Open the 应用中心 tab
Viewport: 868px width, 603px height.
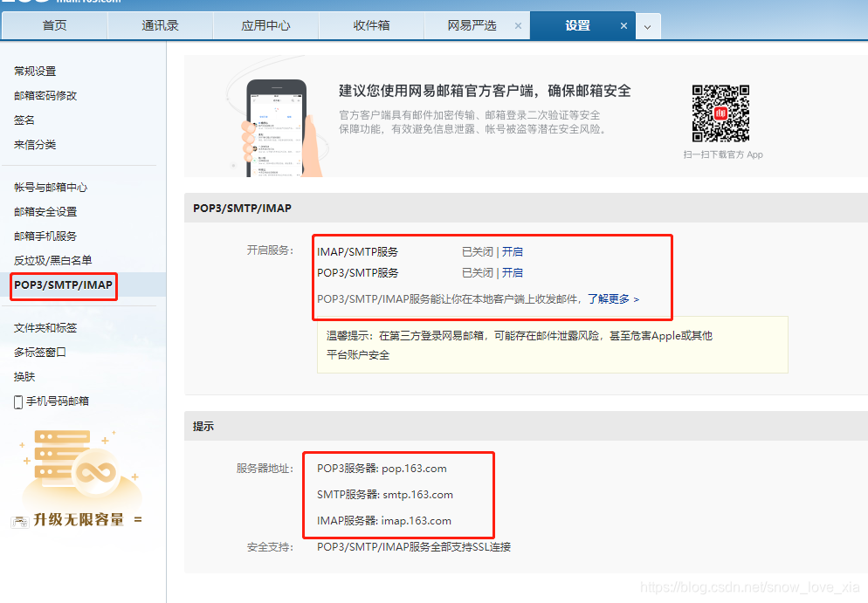coord(265,26)
